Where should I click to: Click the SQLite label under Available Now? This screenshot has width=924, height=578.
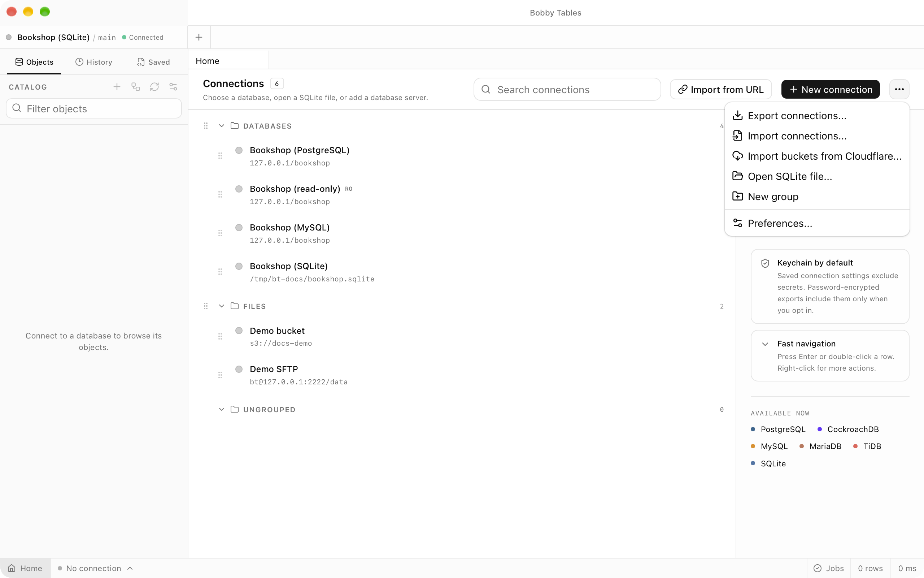click(x=773, y=463)
